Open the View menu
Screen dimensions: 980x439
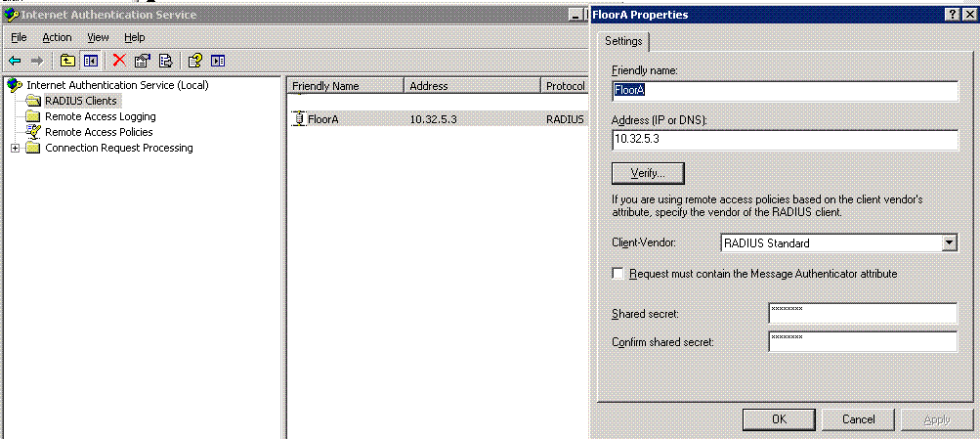point(98,37)
